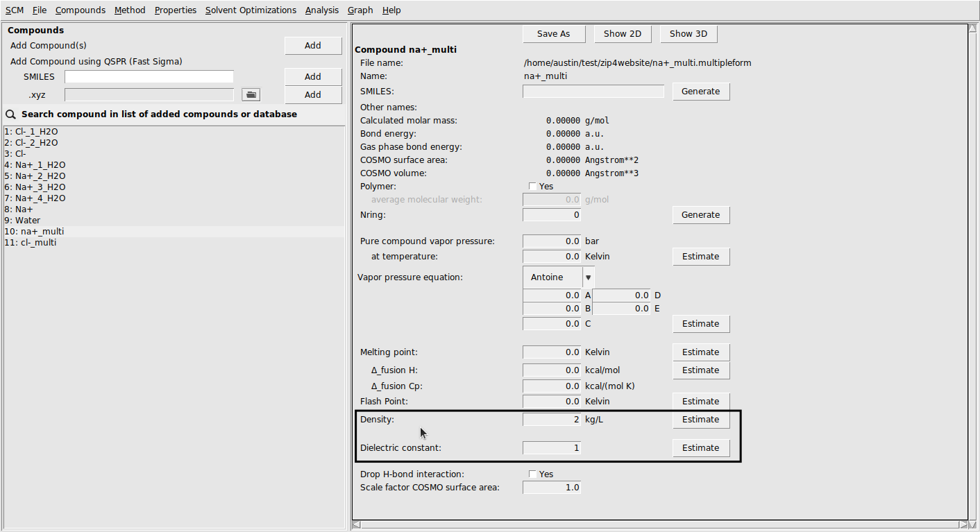Estimate the Flash Point
This screenshot has height=532, width=980.
[700, 401]
